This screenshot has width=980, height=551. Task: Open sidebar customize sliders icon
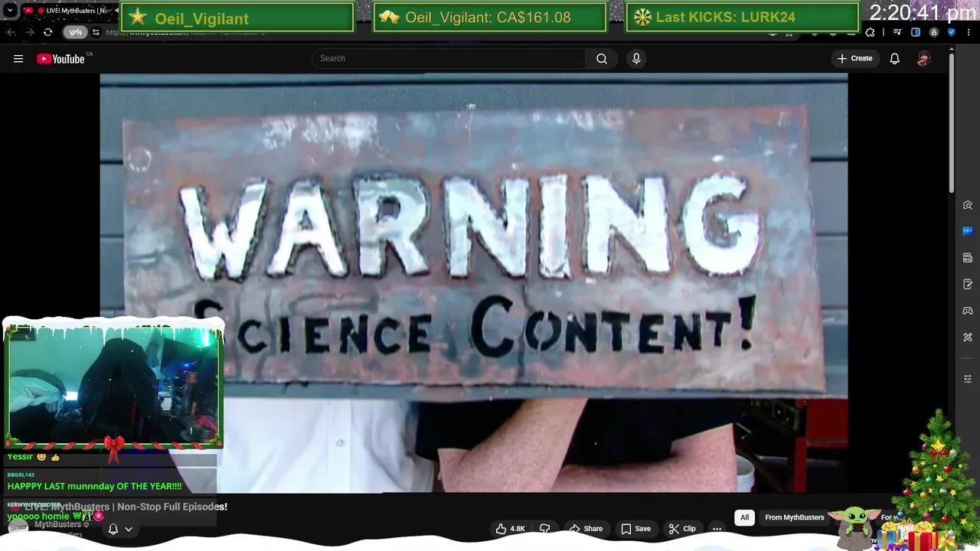(968, 379)
